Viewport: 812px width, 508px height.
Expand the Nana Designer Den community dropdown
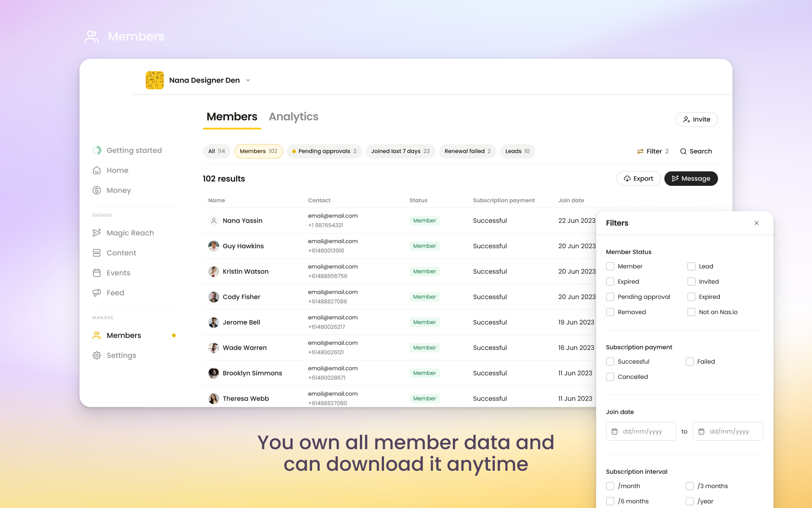pyautogui.click(x=248, y=80)
